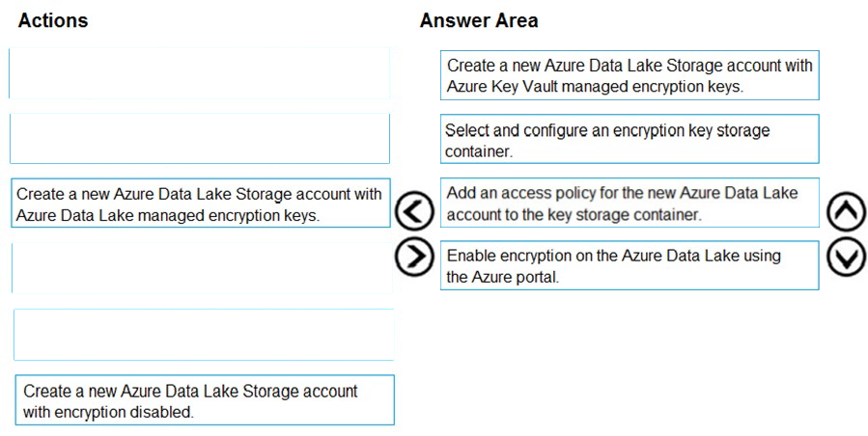Choose the encryption key storage container answer
The width and height of the screenshot is (868, 436).
630,139
